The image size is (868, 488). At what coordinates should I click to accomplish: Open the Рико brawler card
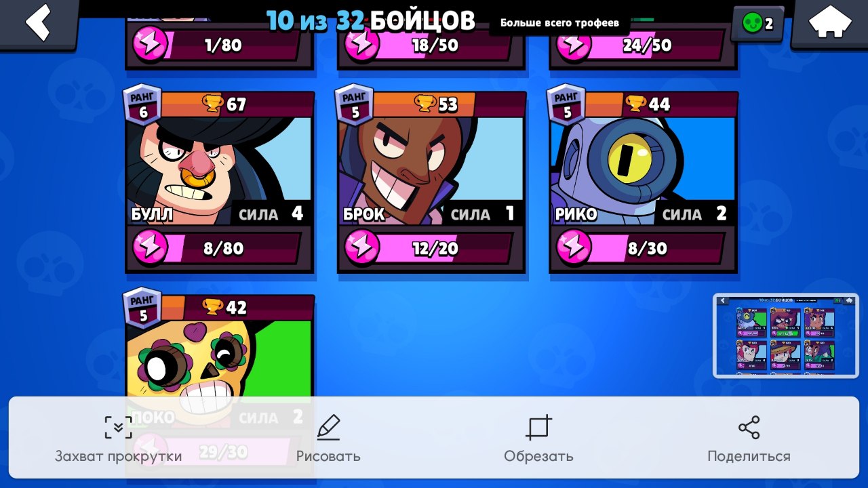pyautogui.click(x=643, y=182)
